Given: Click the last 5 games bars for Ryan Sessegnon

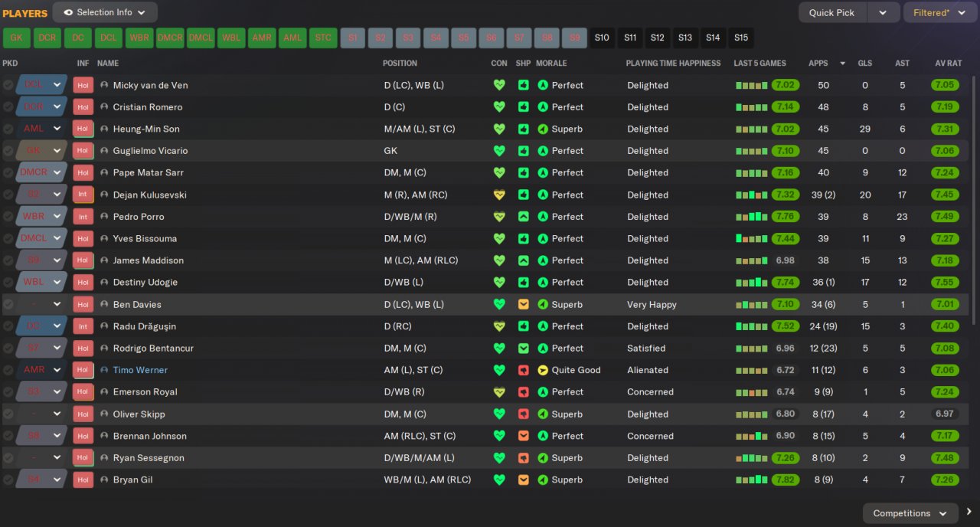Looking at the screenshot, I should pyautogui.click(x=751, y=458).
